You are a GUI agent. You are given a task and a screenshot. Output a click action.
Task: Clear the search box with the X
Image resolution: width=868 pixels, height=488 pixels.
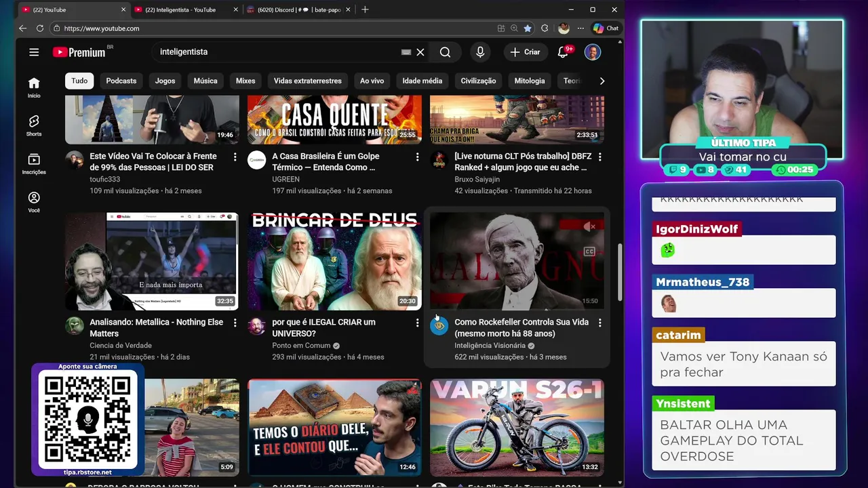point(420,52)
